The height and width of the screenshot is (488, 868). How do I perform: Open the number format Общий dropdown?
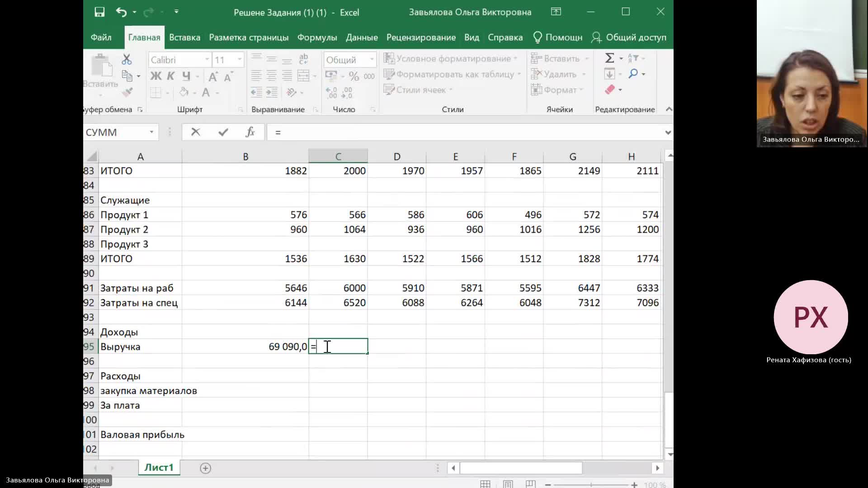pyautogui.click(x=372, y=60)
